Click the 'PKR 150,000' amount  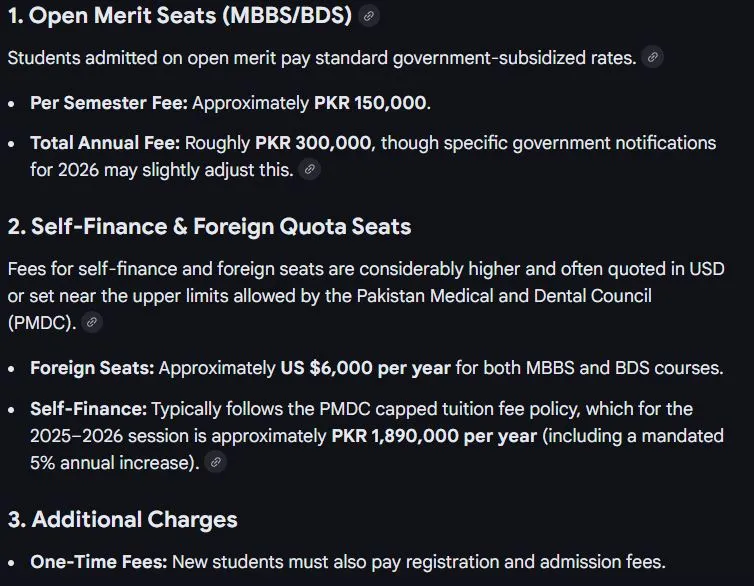(370, 103)
